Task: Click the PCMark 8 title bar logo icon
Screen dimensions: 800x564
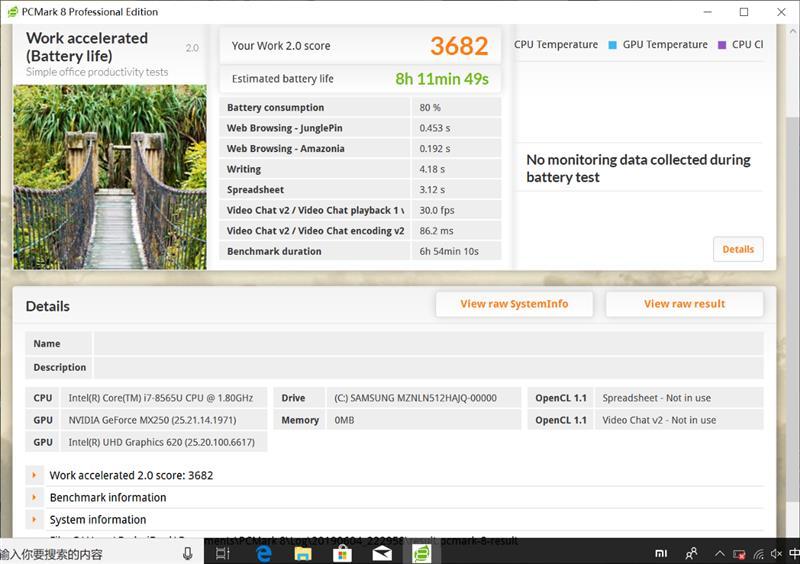Action: (12, 12)
